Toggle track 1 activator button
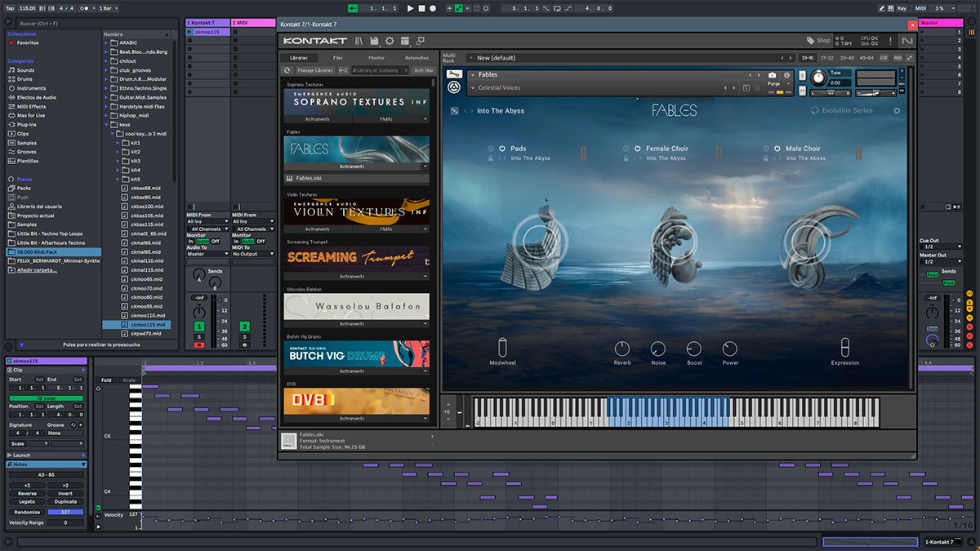The height and width of the screenshot is (551, 980). [x=198, y=327]
